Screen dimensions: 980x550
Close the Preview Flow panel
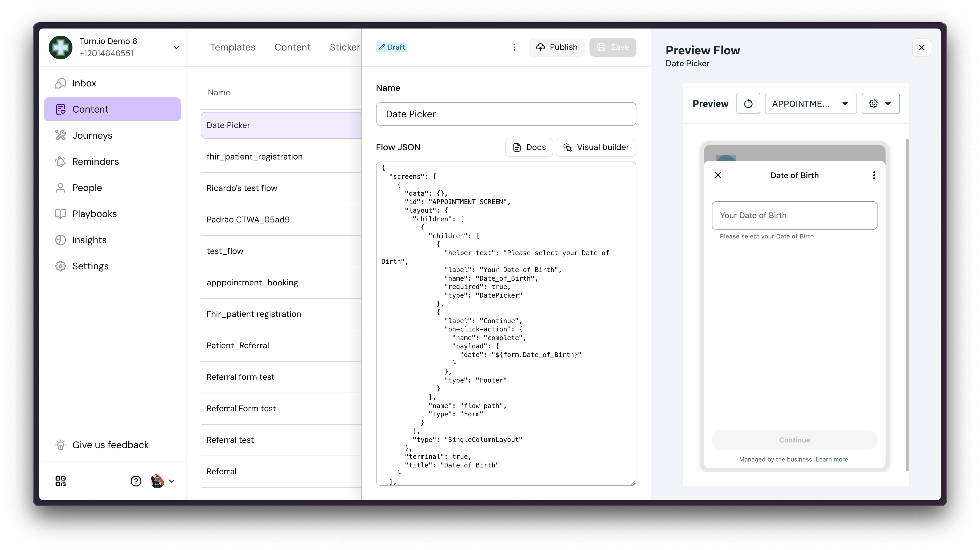click(x=921, y=48)
